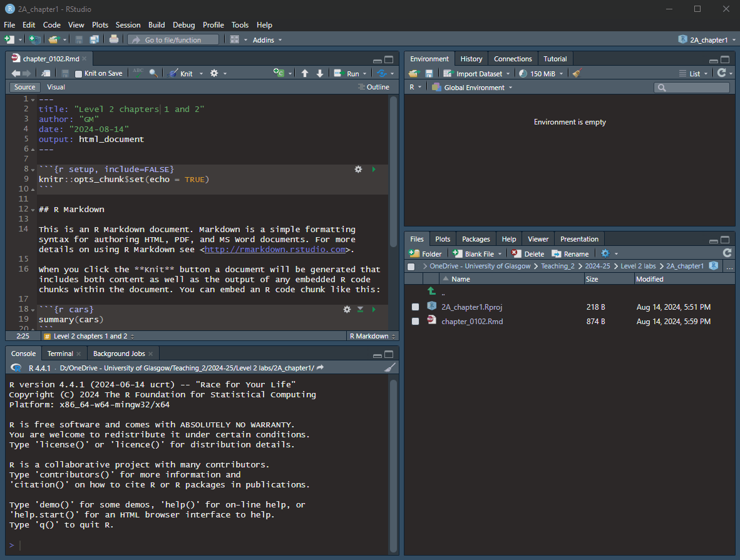This screenshot has height=560, width=740.
Task: Switch to the Packages tab
Action: tap(476, 239)
